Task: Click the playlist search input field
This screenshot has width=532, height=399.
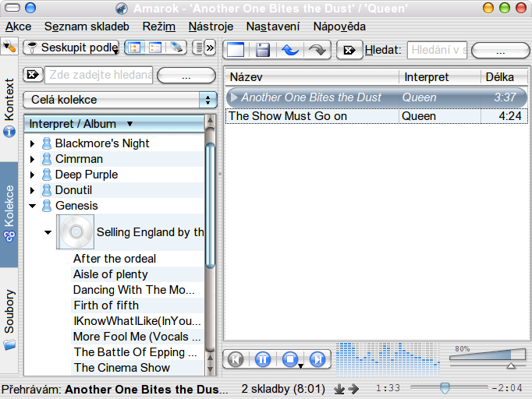Action: point(437,50)
